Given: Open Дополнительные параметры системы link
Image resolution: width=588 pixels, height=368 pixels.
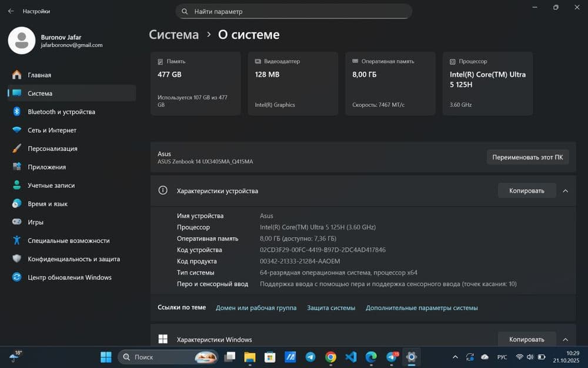Looking at the screenshot, I should (x=422, y=307).
